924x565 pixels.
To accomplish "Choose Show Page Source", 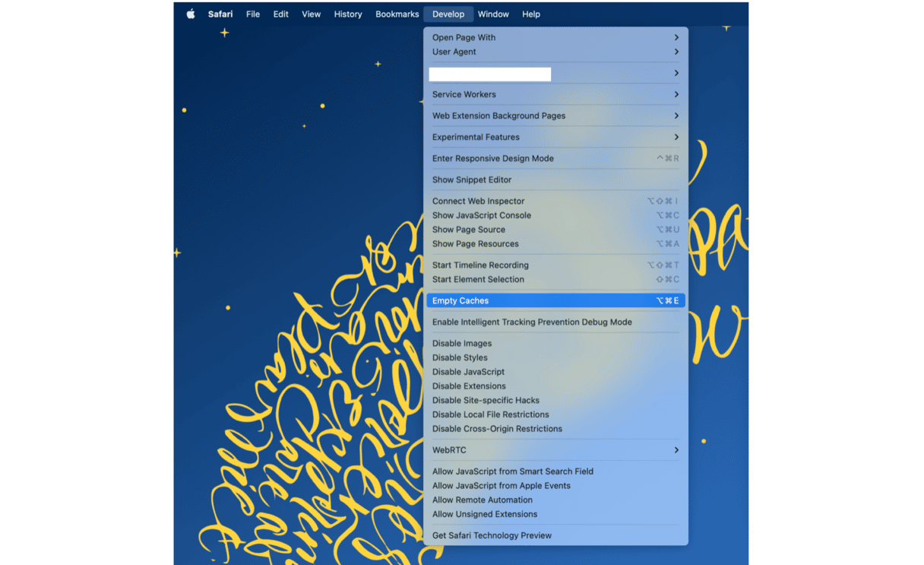I will pos(555,230).
